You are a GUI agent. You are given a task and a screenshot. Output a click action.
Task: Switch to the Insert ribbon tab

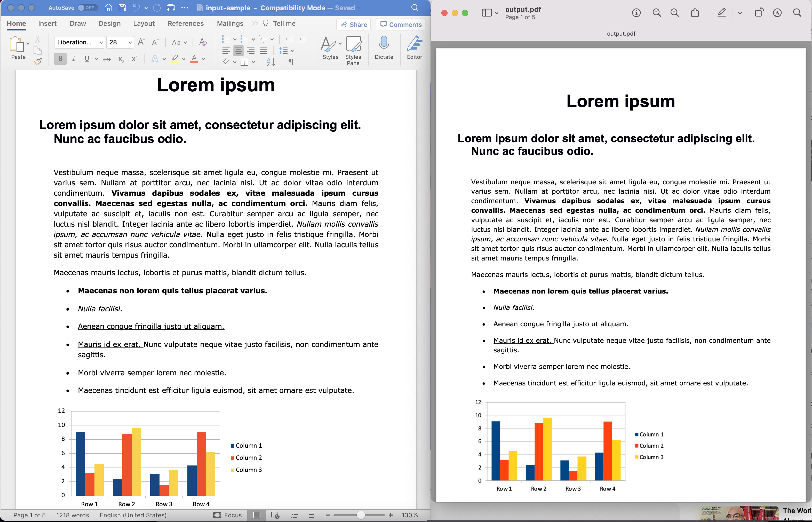point(47,23)
